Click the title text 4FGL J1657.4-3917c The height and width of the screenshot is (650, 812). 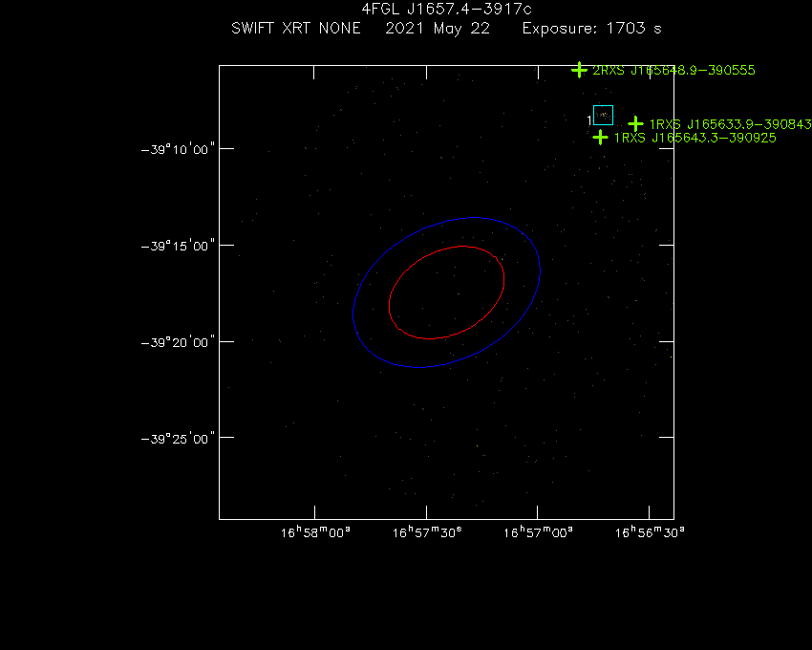pyautogui.click(x=446, y=9)
